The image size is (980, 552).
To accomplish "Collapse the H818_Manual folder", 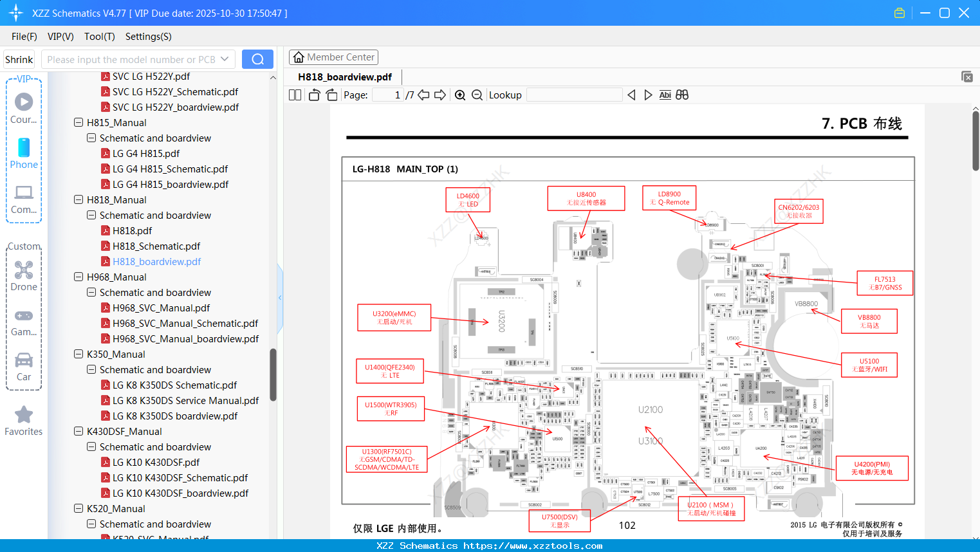I will pyautogui.click(x=79, y=200).
